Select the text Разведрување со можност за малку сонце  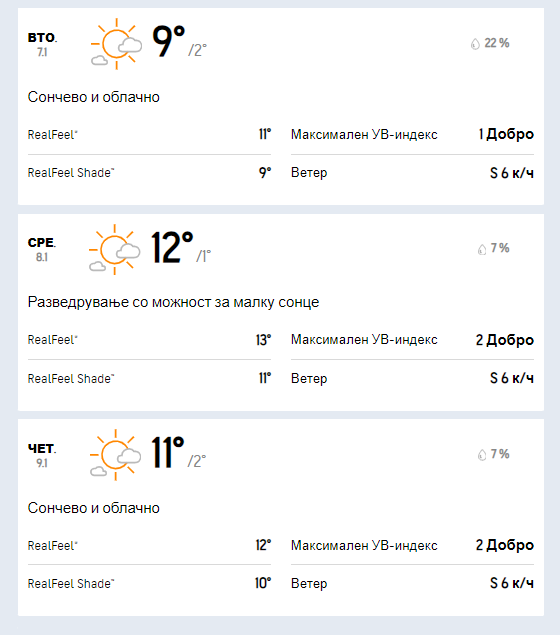(173, 302)
